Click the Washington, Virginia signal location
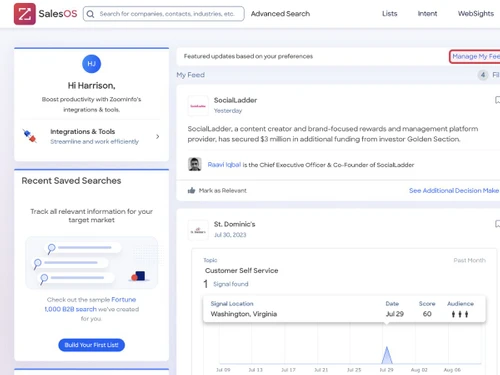This screenshot has height=375, width=500. coord(244,314)
